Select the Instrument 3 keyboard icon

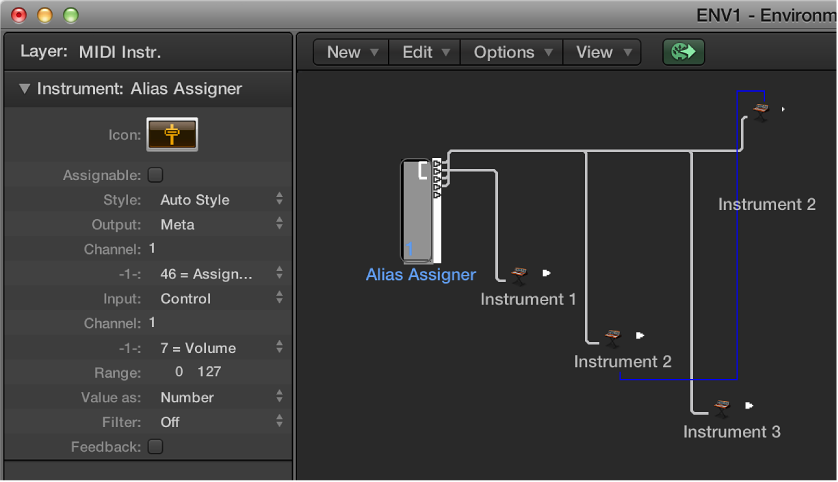click(721, 408)
